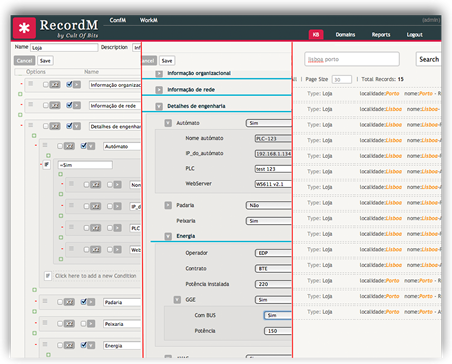Tick the checkbox beside the arrow in the Peixaria row
The image size is (452, 364).
pos(83,323)
